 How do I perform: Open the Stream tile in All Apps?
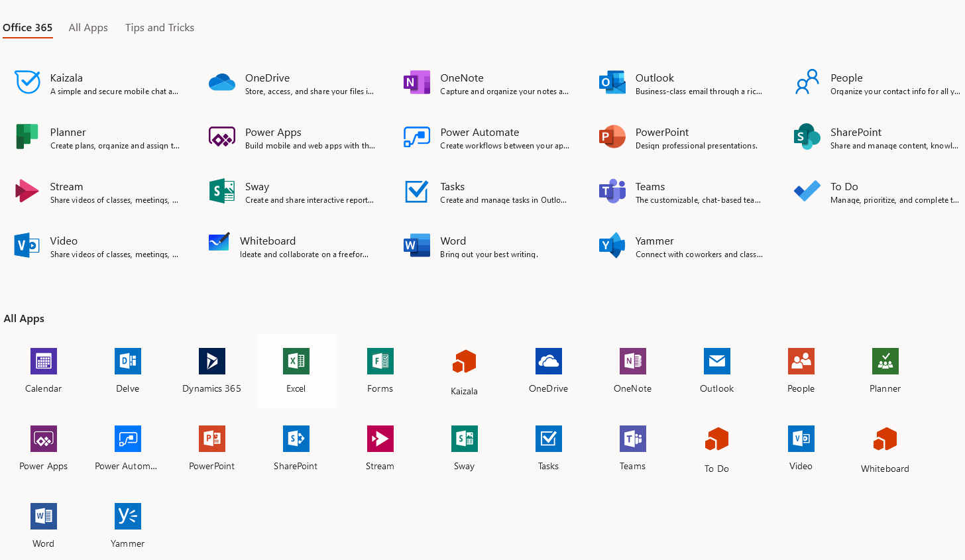click(380, 448)
